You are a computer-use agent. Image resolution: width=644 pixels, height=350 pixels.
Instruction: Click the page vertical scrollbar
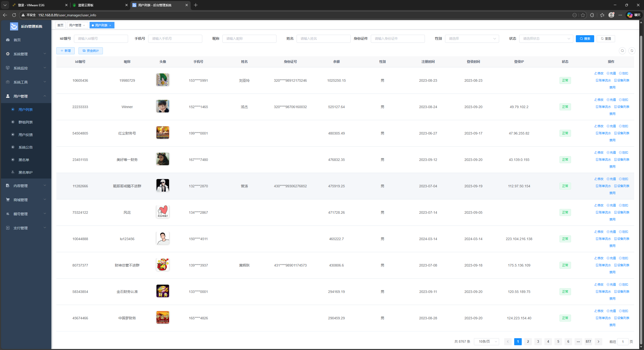(641, 176)
